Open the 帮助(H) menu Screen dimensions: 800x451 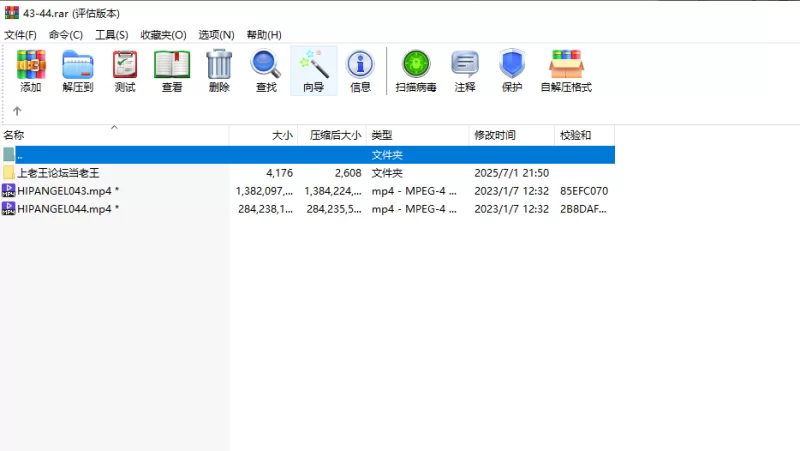point(264,35)
